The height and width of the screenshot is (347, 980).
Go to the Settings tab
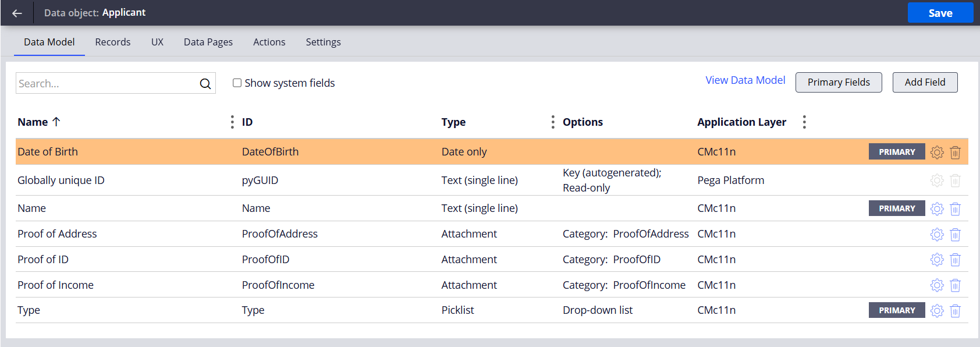point(323,42)
